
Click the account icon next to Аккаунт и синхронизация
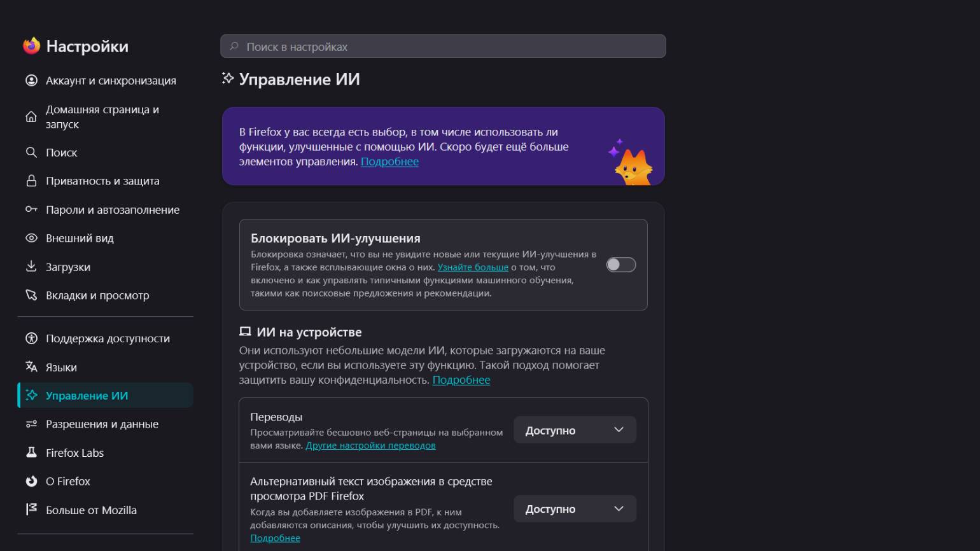(x=31, y=80)
